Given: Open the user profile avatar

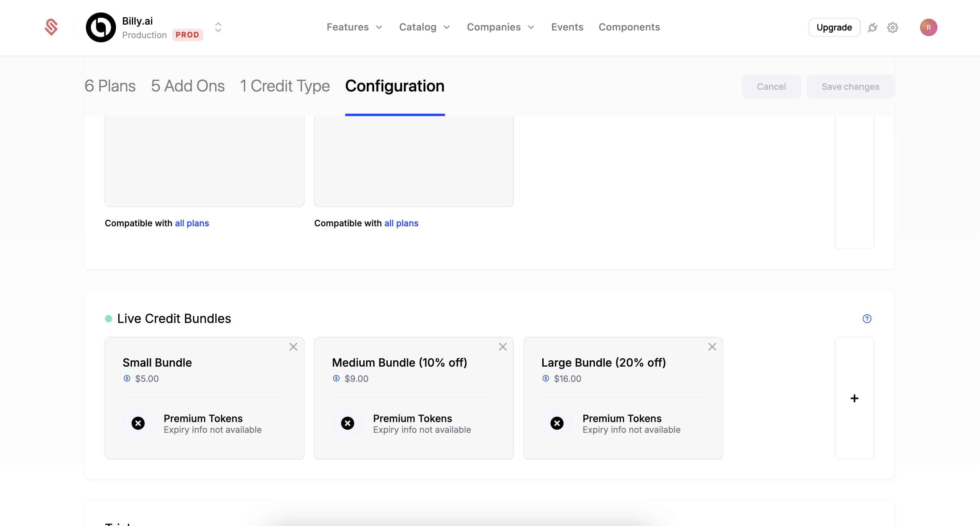Looking at the screenshot, I should 928,27.
